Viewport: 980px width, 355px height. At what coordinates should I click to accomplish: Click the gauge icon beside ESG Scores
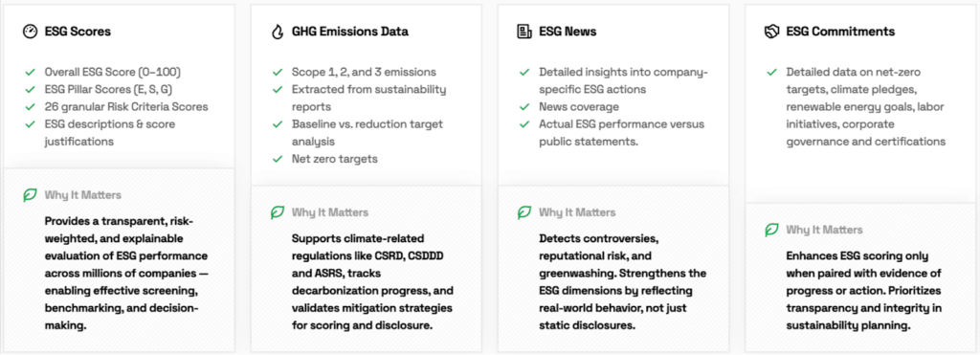[30, 32]
